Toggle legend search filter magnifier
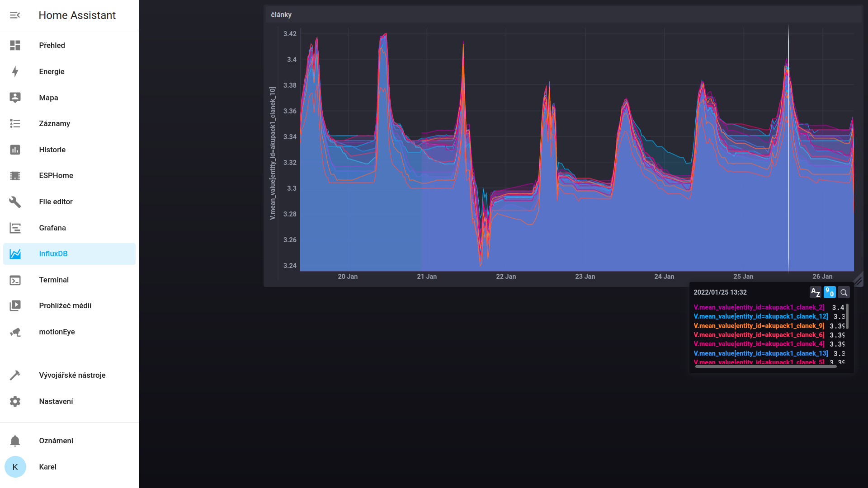Viewport: 868px width, 488px height. click(x=844, y=292)
